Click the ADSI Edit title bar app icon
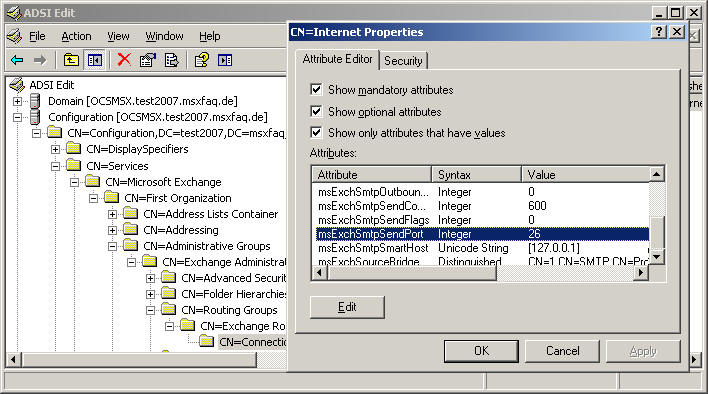This screenshot has width=708, height=394. point(14,13)
